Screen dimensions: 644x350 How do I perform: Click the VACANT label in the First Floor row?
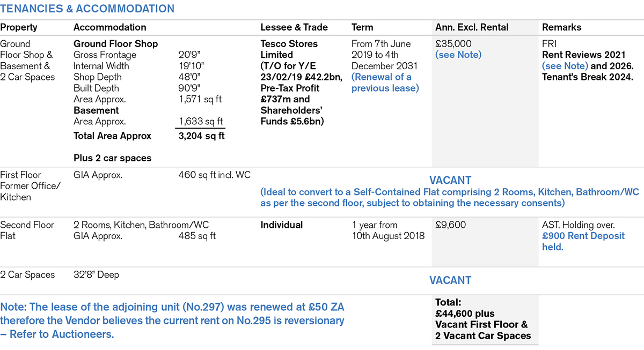[x=450, y=181]
